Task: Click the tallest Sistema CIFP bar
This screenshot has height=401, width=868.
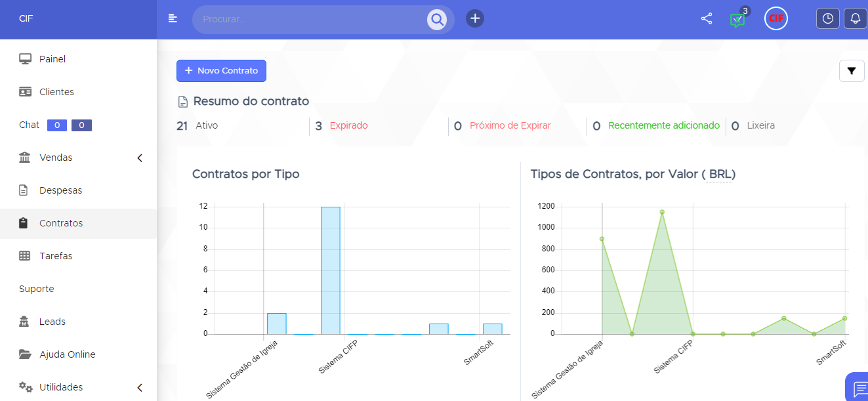Action: [x=330, y=270]
